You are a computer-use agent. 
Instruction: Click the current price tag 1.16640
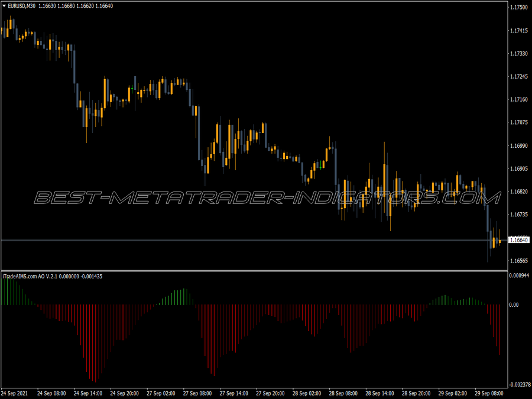(x=519, y=240)
